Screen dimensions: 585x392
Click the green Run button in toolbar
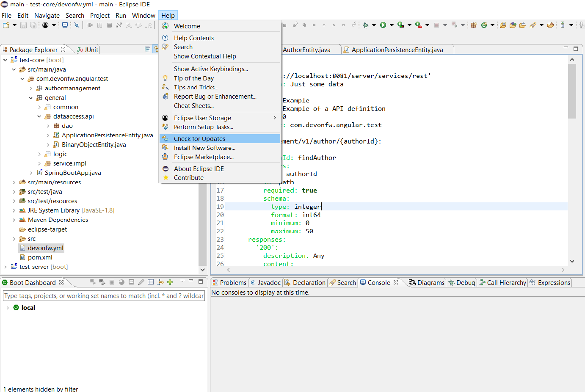pos(383,25)
